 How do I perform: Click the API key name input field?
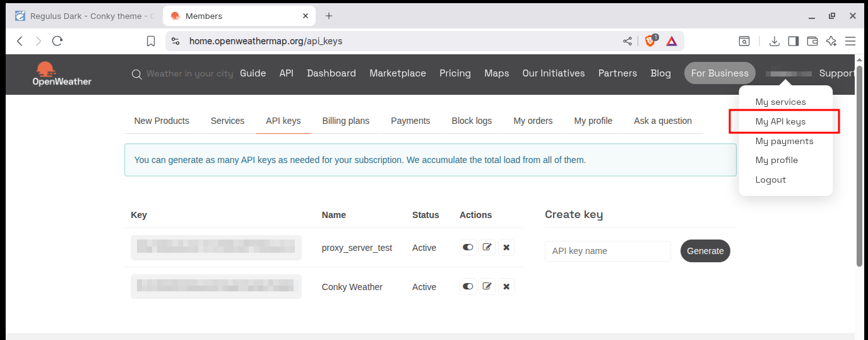click(607, 251)
